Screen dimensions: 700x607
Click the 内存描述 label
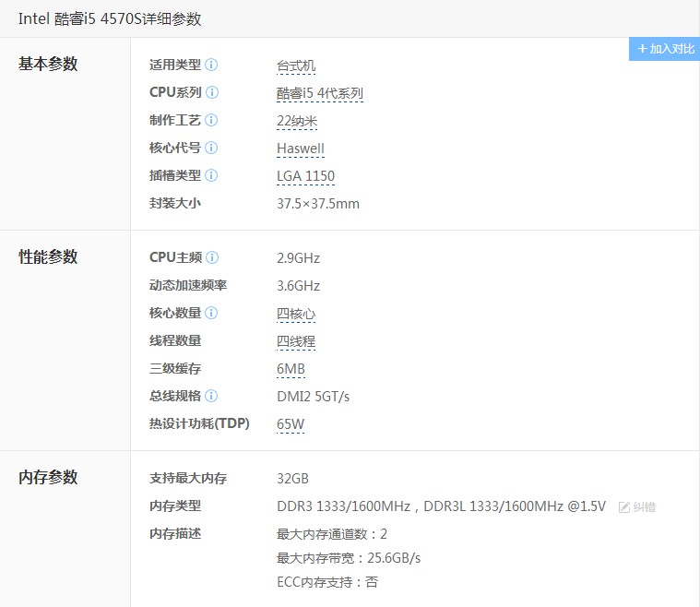pos(175,534)
